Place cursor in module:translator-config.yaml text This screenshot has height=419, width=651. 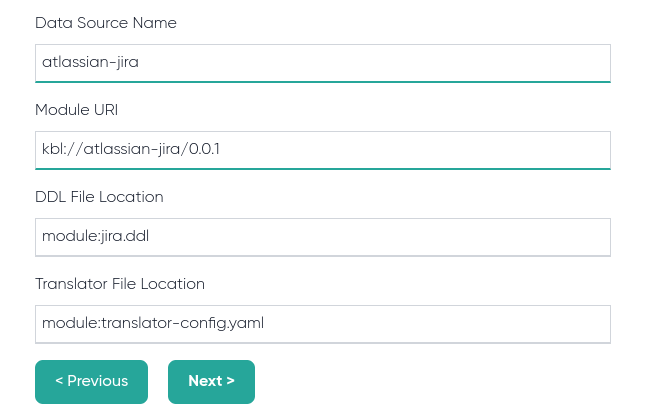[153, 323]
